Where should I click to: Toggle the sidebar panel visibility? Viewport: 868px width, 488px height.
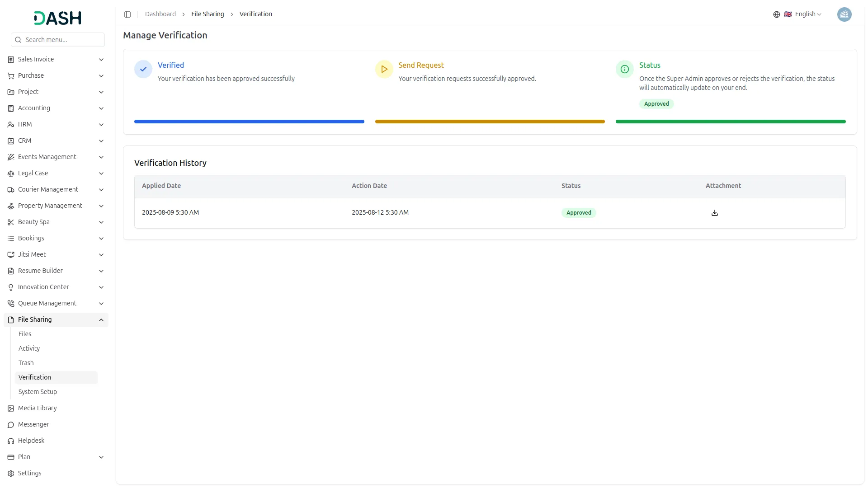[x=127, y=14]
